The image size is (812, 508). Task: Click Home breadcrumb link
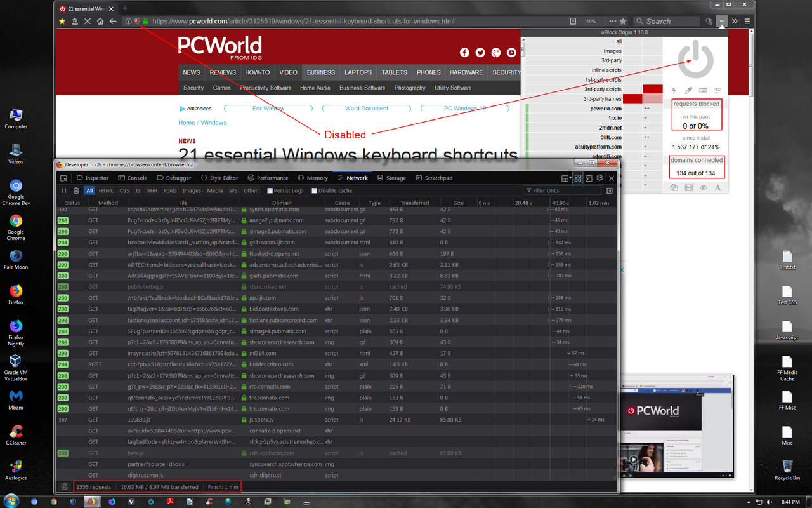click(187, 123)
